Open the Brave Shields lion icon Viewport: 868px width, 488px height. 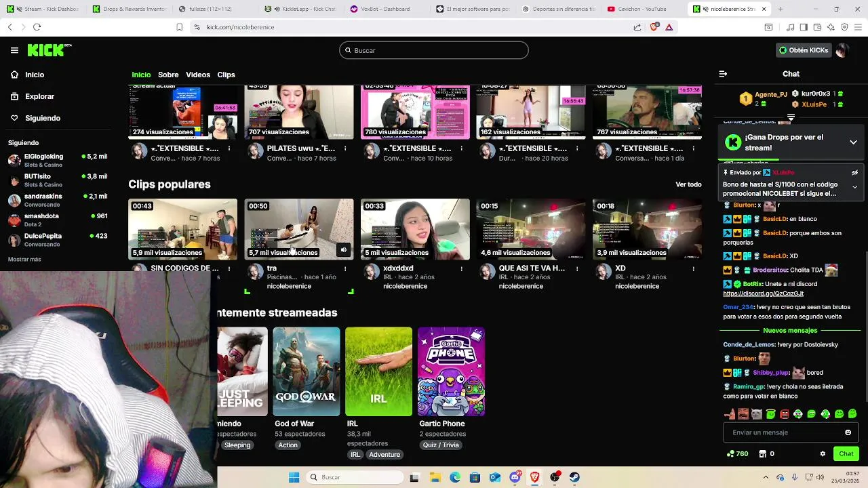tap(654, 27)
